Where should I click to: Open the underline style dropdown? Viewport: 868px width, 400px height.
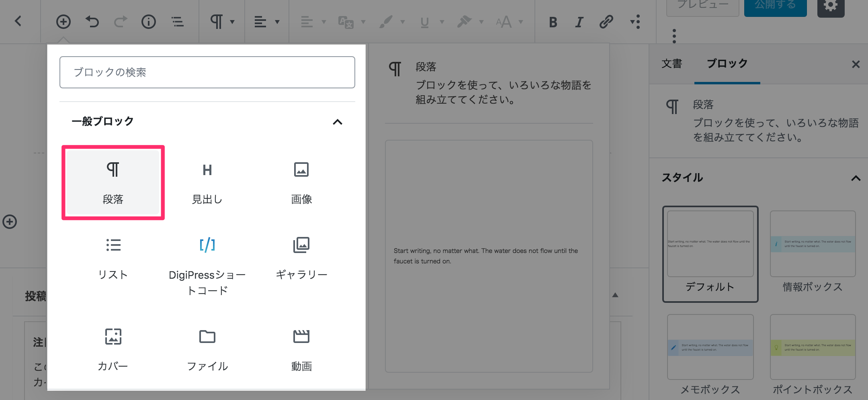pyautogui.click(x=432, y=22)
